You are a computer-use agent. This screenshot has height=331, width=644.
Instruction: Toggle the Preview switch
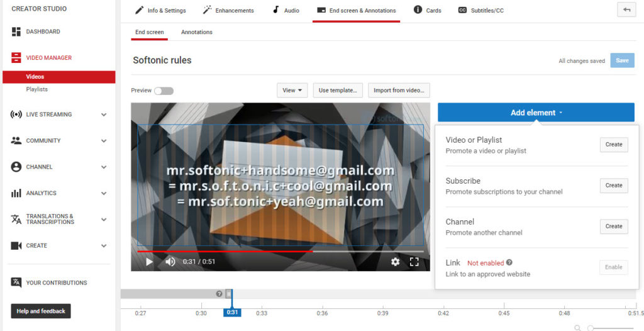point(164,91)
